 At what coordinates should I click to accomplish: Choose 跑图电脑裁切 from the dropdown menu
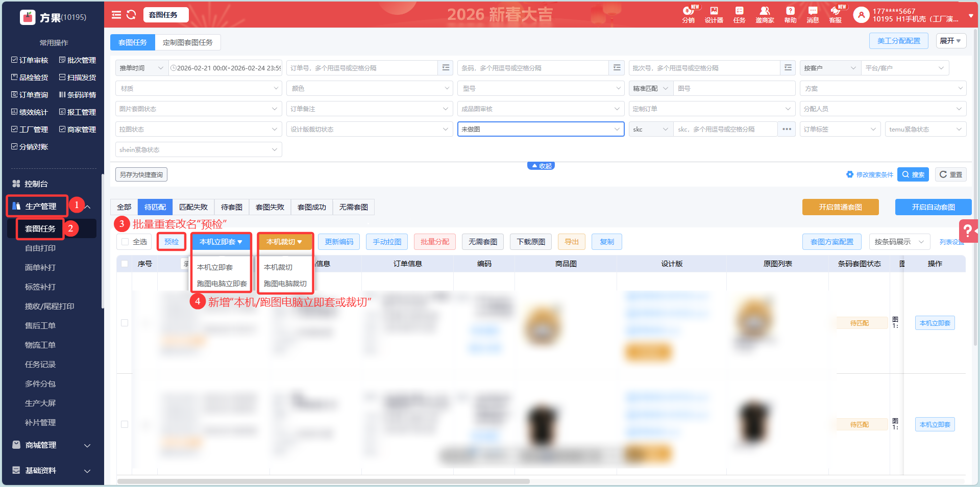285,284
